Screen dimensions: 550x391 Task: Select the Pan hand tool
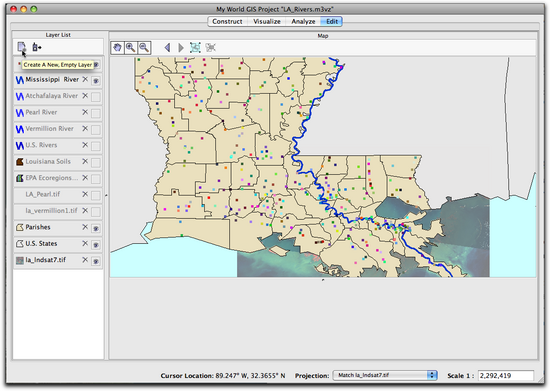pyautogui.click(x=118, y=48)
